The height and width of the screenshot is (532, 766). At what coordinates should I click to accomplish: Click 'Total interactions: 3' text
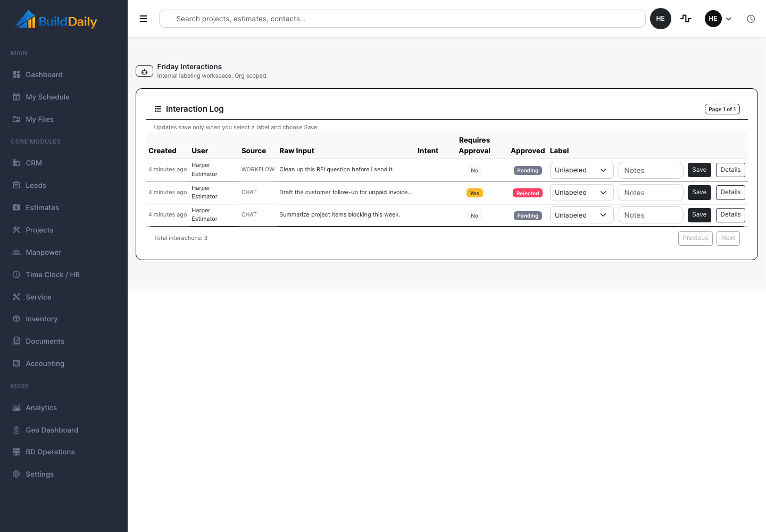(x=181, y=238)
